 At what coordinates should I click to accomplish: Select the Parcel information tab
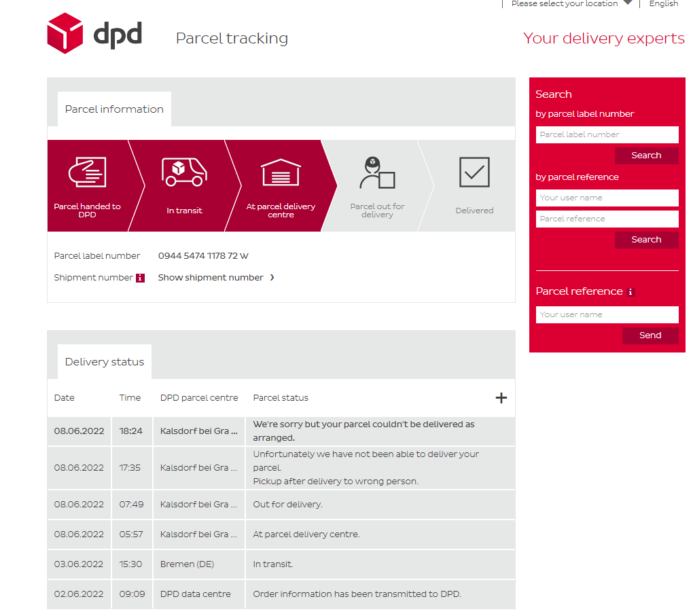(x=114, y=109)
